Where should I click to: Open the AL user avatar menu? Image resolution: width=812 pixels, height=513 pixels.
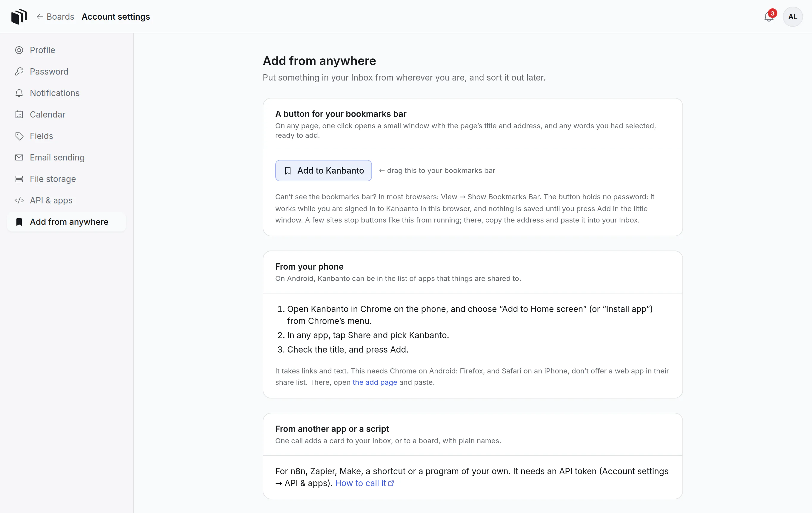pyautogui.click(x=792, y=16)
